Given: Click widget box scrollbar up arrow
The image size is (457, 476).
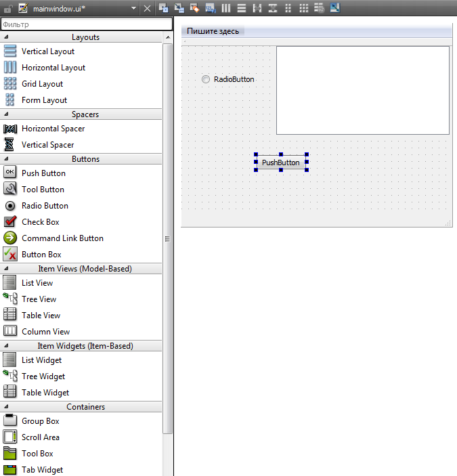Looking at the screenshot, I should point(168,37).
